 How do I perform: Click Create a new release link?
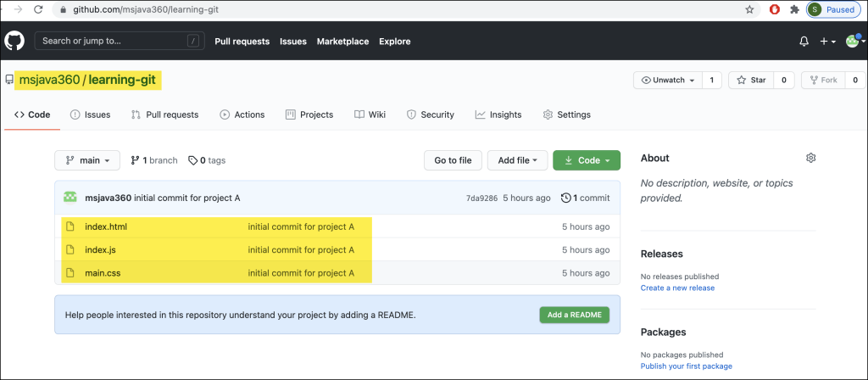(x=677, y=288)
